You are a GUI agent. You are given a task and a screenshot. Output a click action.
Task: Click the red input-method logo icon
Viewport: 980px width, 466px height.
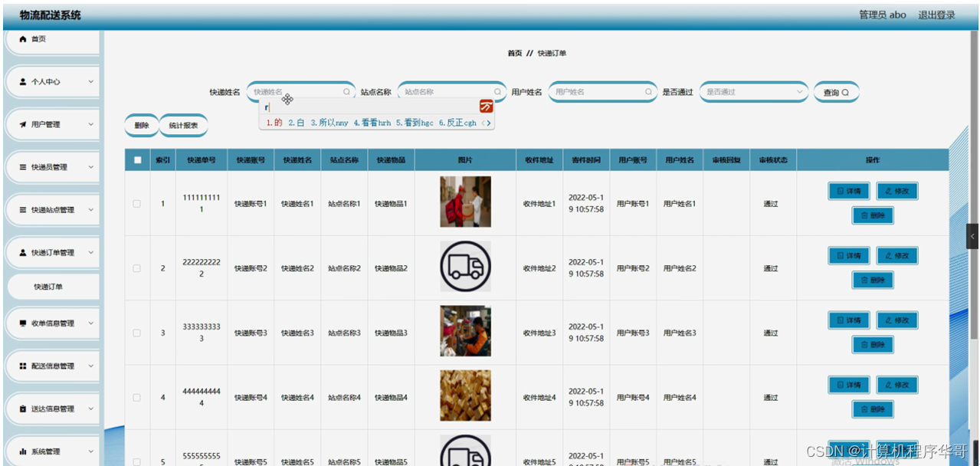click(486, 107)
